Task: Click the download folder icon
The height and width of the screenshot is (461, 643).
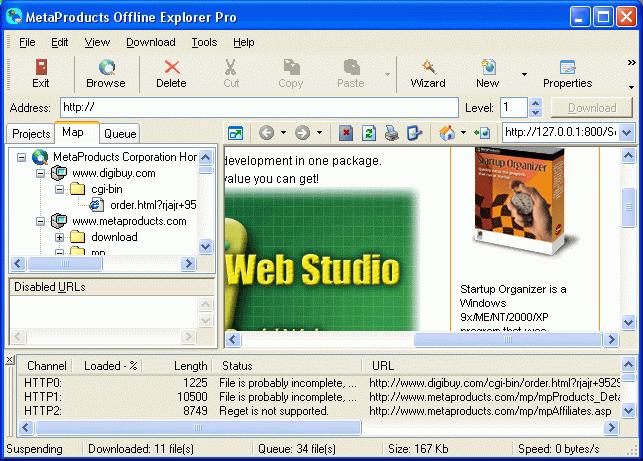Action: (x=78, y=237)
